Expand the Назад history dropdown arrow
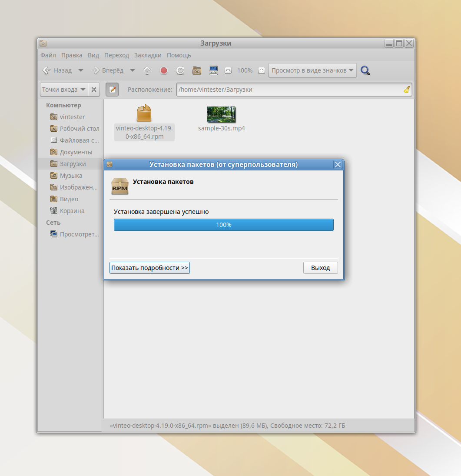This screenshot has width=461, height=476. 80,70
